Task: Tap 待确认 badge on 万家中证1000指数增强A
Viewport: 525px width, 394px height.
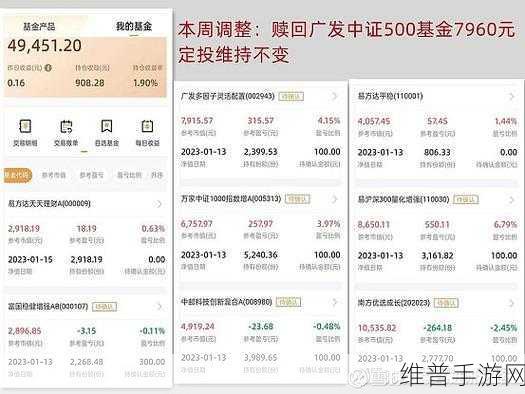Action: click(298, 199)
